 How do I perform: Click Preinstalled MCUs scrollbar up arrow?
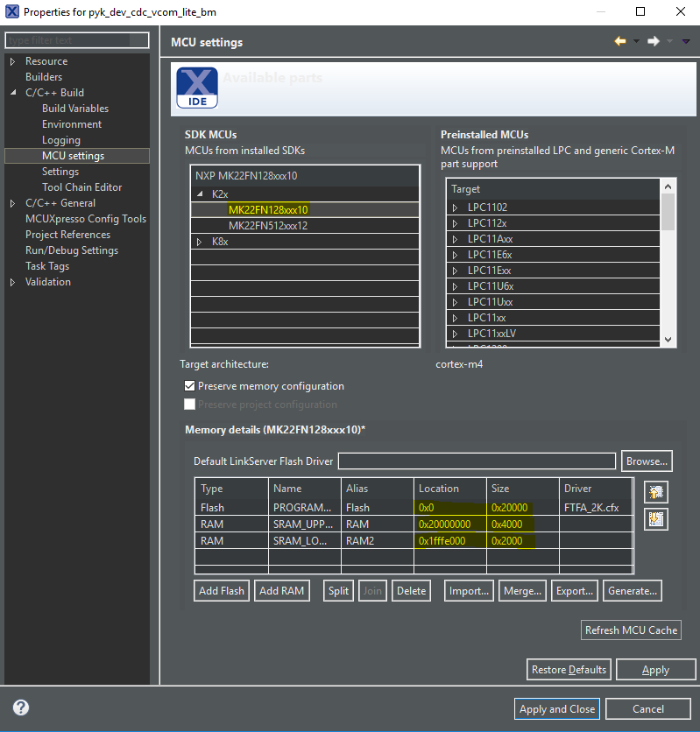pos(668,187)
